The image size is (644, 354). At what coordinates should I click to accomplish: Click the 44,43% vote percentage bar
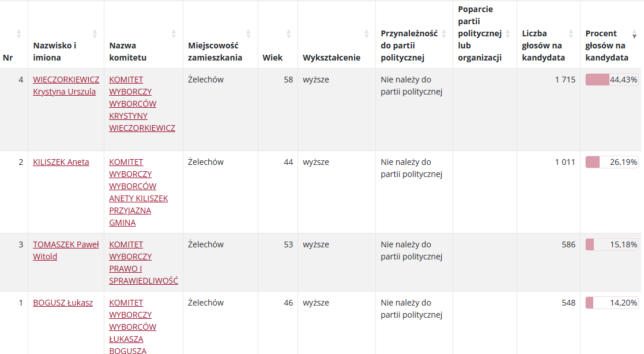(612, 80)
